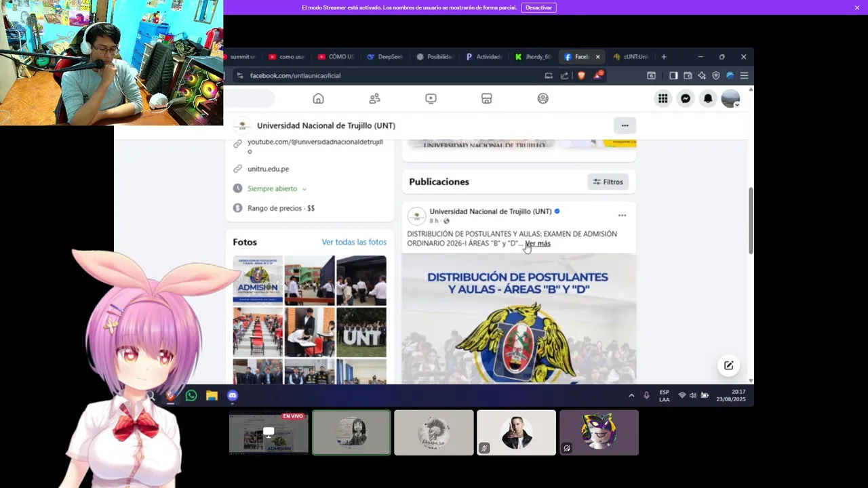
Task: Click Rango de precios · $$ text
Action: [281, 208]
